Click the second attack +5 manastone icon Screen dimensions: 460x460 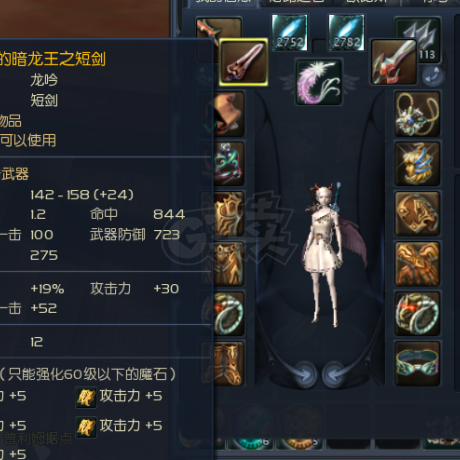tap(86, 427)
